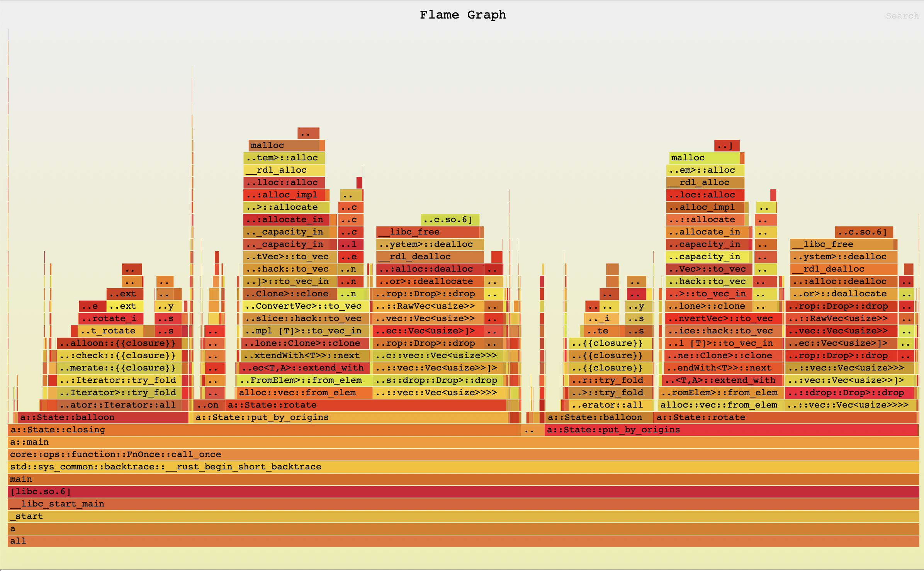Reset zoom via the 'all' frame
Screen dimensions: 924x571
463,541
